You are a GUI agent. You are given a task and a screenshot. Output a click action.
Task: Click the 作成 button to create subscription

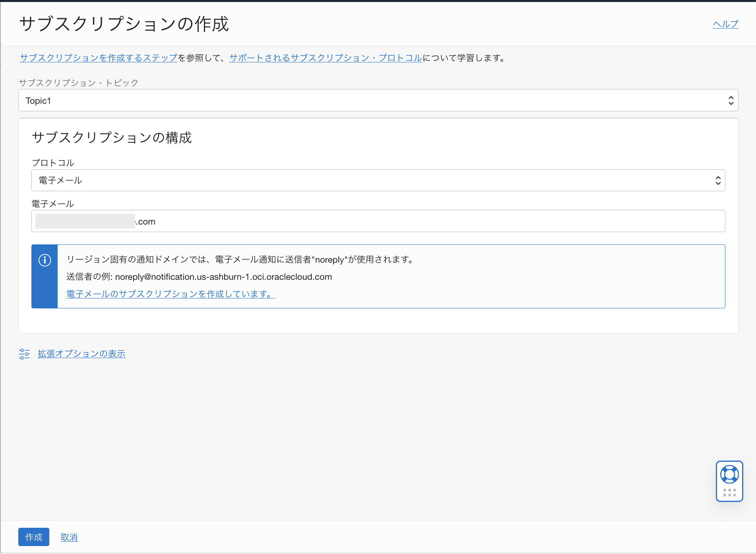point(33,537)
